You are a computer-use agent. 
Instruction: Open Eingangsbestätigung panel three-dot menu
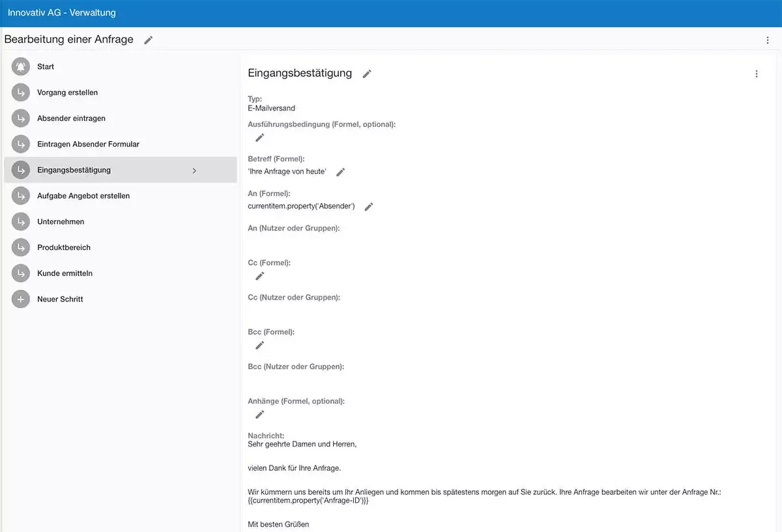point(756,74)
